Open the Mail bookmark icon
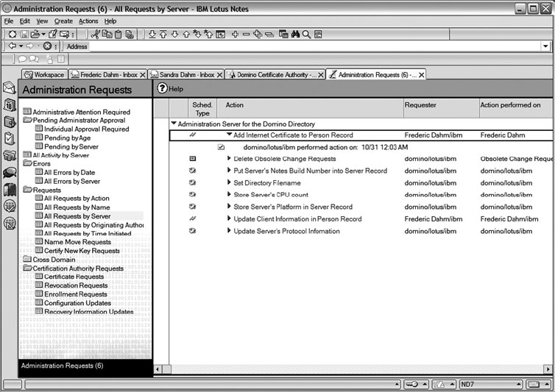 coord(10,88)
